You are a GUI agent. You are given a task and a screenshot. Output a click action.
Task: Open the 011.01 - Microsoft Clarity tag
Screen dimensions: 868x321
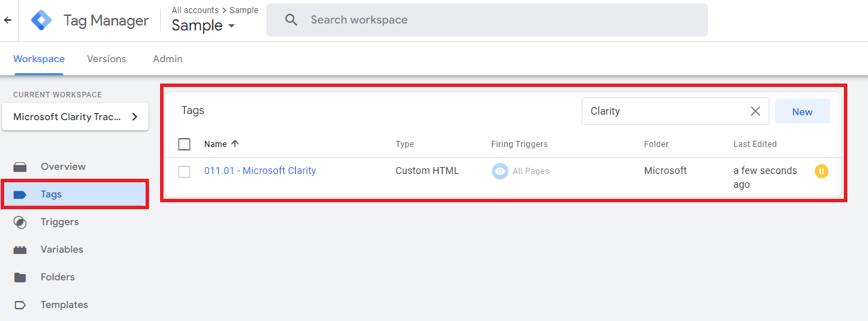(x=260, y=171)
